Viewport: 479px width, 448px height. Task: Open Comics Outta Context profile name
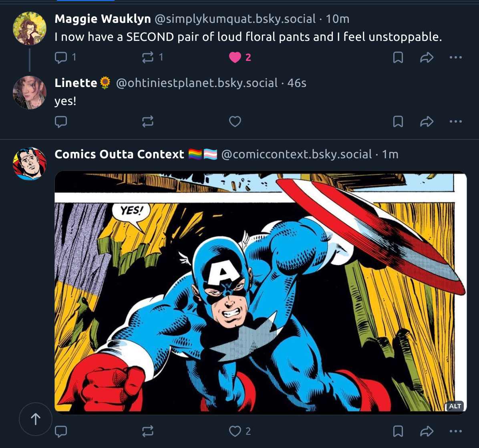(x=119, y=154)
